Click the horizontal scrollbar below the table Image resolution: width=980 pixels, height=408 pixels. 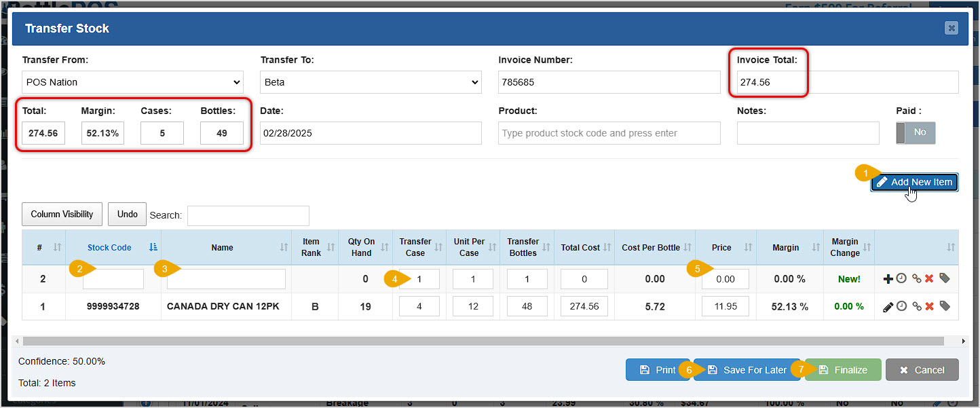coord(475,341)
